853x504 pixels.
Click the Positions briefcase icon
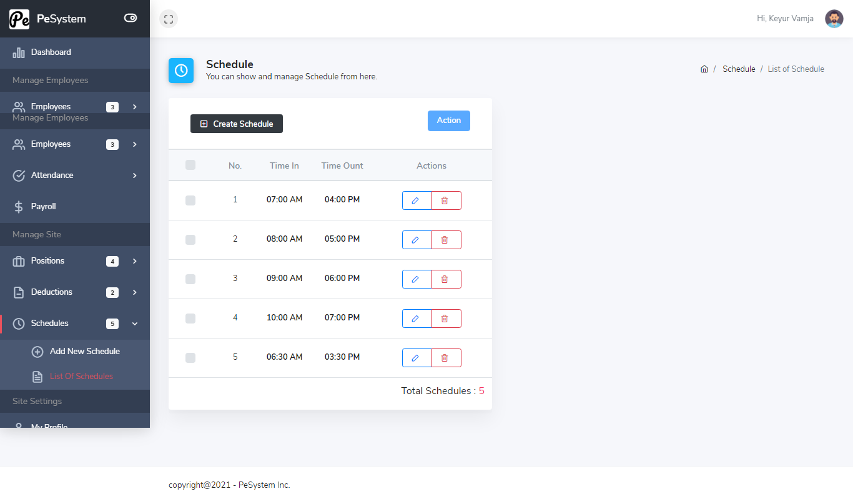click(x=18, y=261)
